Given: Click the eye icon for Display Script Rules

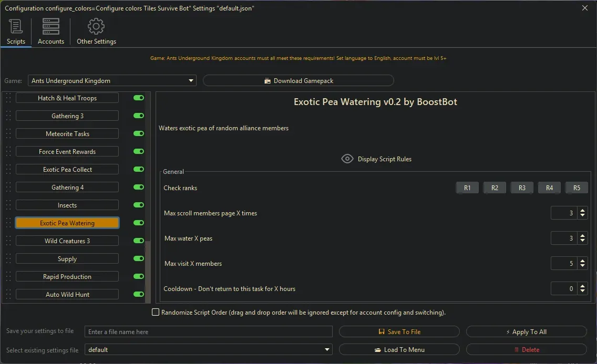Looking at the screenshot, I should click(x=347, y=159).
